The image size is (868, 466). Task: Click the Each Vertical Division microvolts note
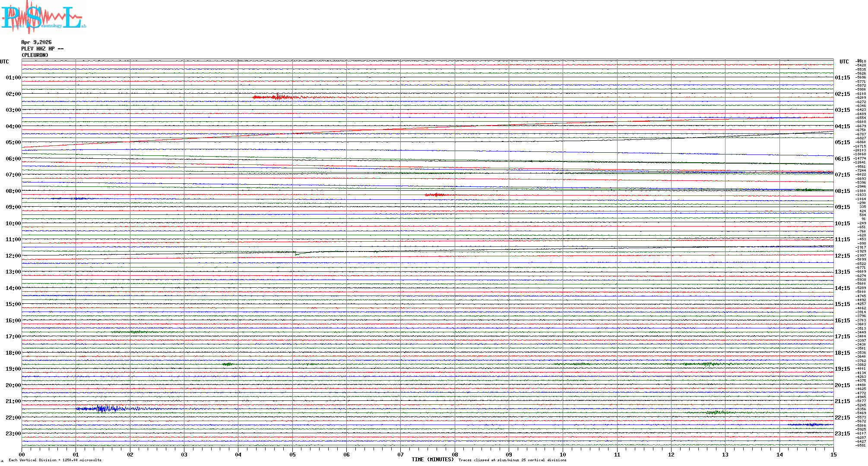tap(55, 460)
